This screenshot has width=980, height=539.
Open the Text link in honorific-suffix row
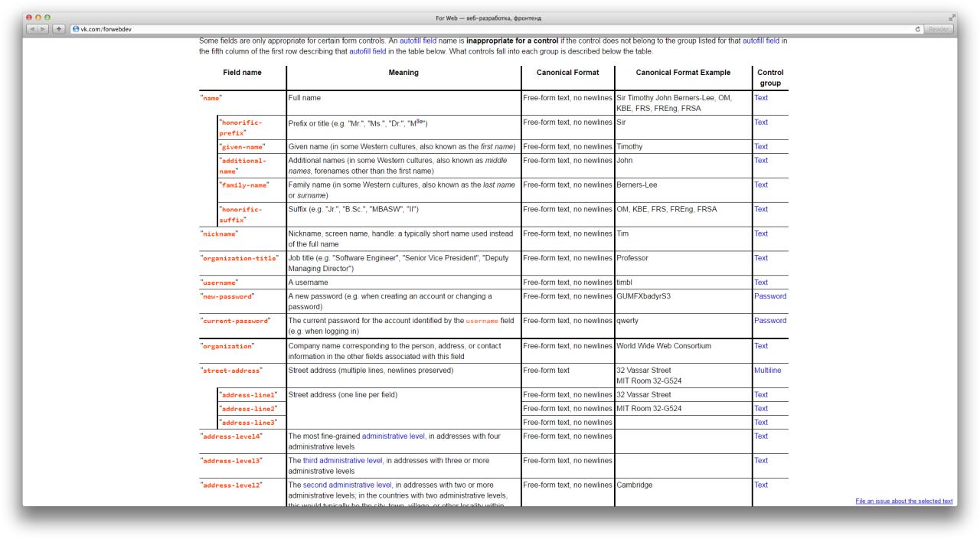pos(760,210)
